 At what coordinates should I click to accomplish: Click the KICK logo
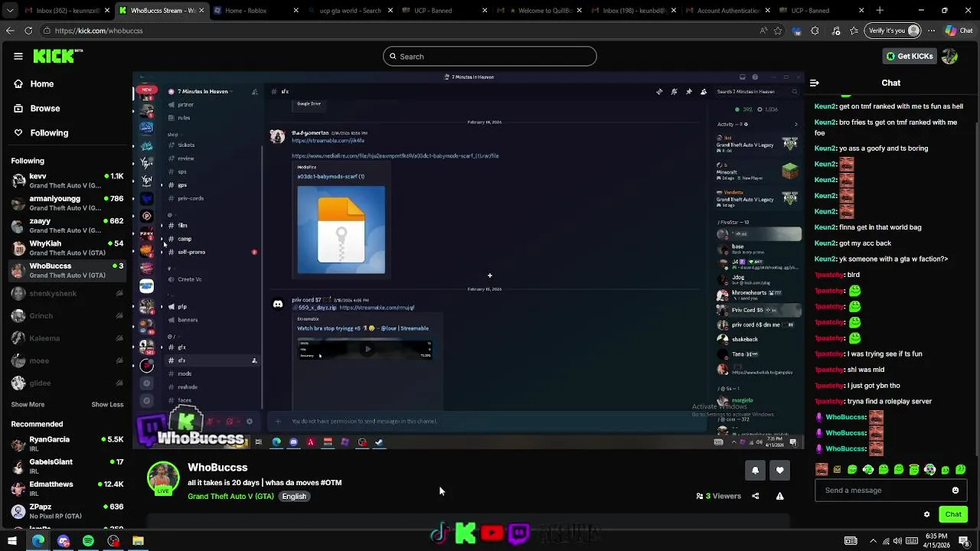(x=57, y=56)
